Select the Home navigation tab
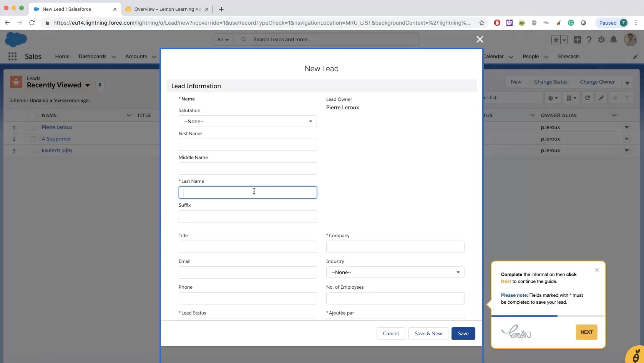Screen dimensions: 644x363 click(x=62, y=56)
